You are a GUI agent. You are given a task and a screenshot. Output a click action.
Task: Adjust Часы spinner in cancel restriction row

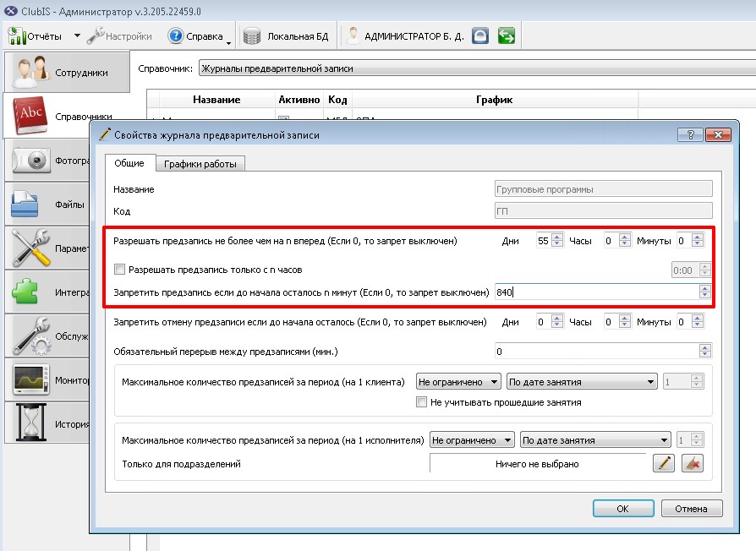[x=625, y=321]
